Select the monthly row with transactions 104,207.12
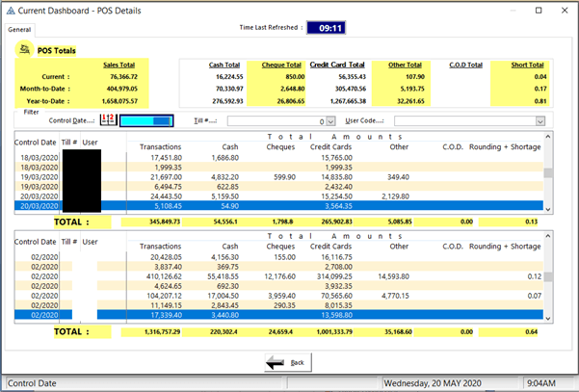 point(278,296)
